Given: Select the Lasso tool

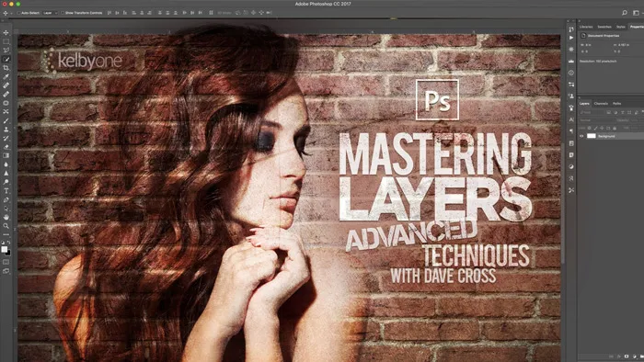Looking at the screenshot, I should (6, 50).
